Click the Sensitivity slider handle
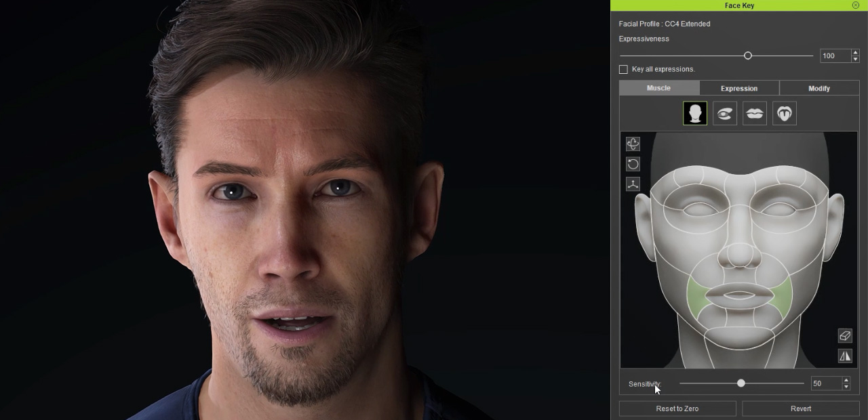This screenshot has width=868, height=420. [x=741, y=383]
